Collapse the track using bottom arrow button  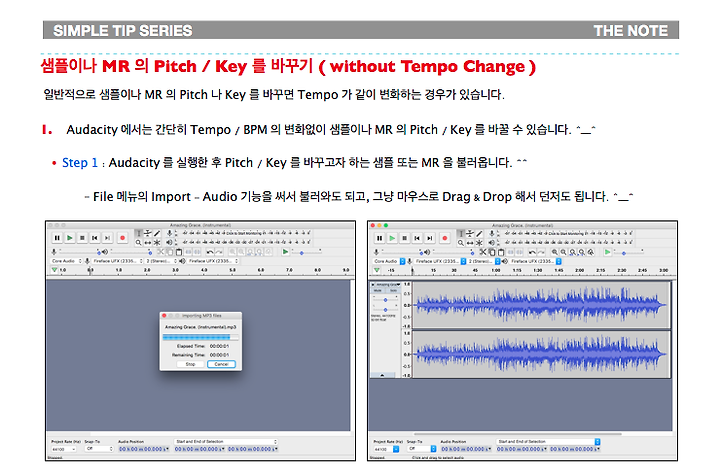[382, 375]
